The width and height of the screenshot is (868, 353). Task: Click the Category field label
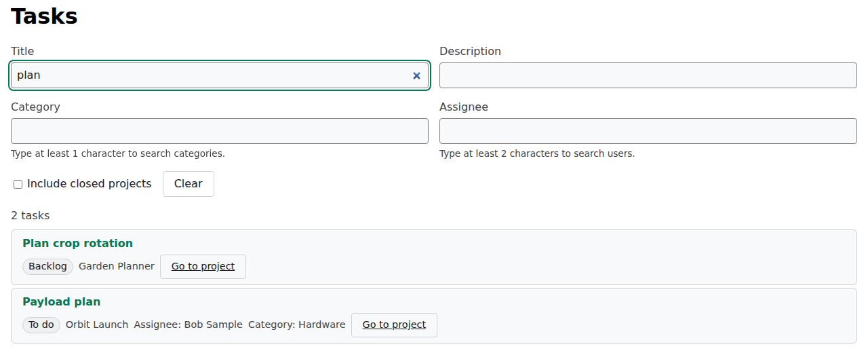(35, 107)
